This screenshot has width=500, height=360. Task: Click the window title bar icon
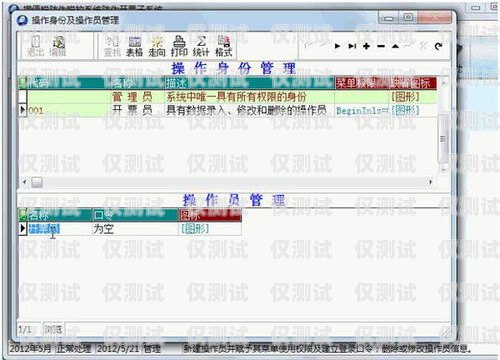coord(22,20)
